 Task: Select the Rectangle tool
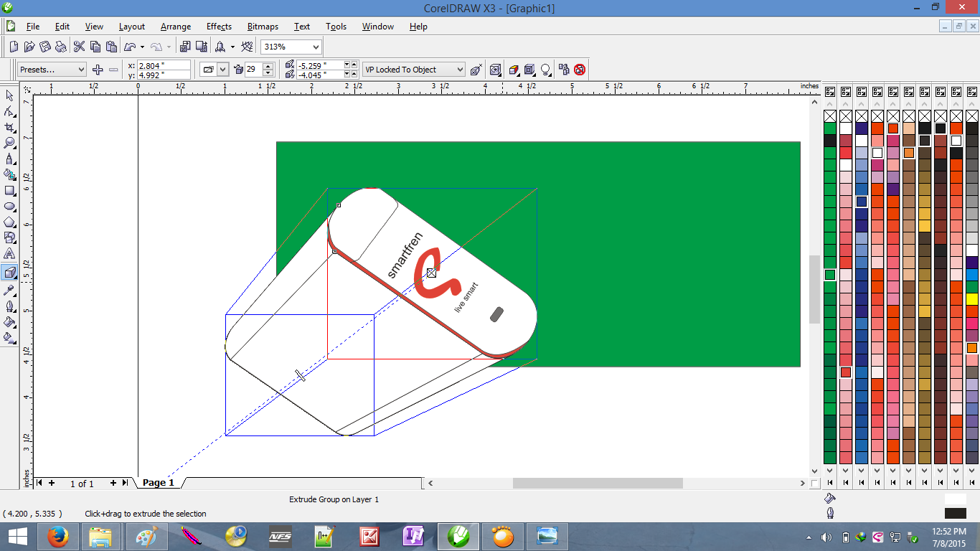click(9, 191)
